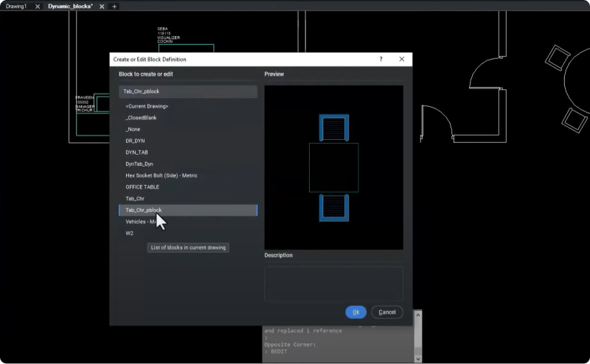This screenshot has height=364, width=590.
Task: Choose the DR_DYN block entry
Action: 136,141
